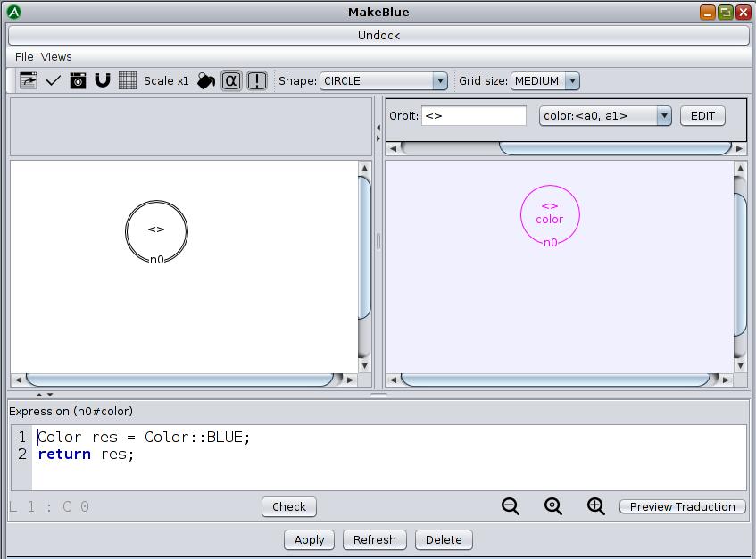Click the L 1 : C 0 cursor position
This screenshot has width=756, height=559.
49,507
